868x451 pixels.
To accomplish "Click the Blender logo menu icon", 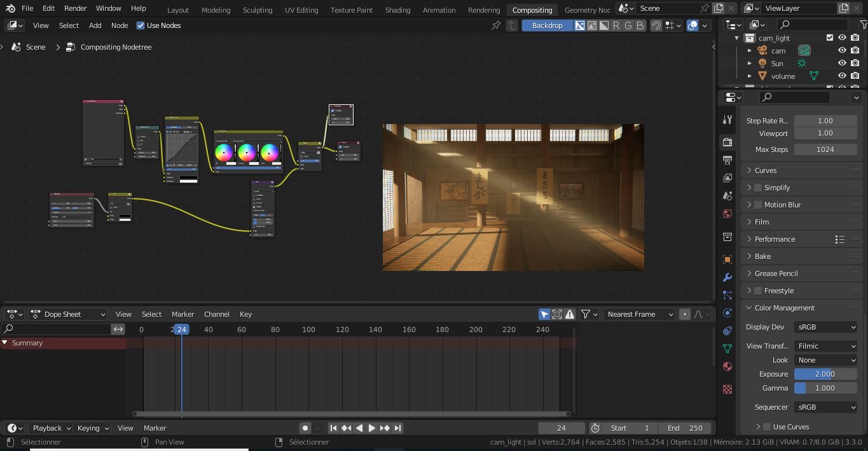I will pyautogui.click(x=10, y=8).
